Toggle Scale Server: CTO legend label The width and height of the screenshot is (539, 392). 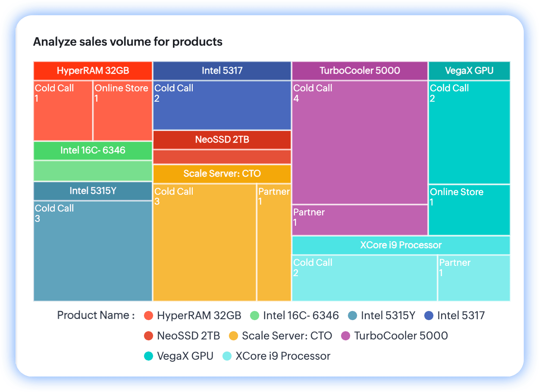pyautogui.click(x=287, y=336)
